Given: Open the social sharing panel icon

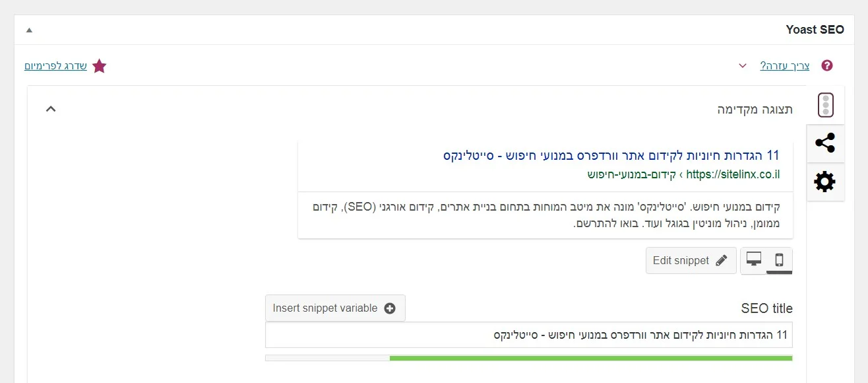Looking at the screenshot, I should (826, 143).
